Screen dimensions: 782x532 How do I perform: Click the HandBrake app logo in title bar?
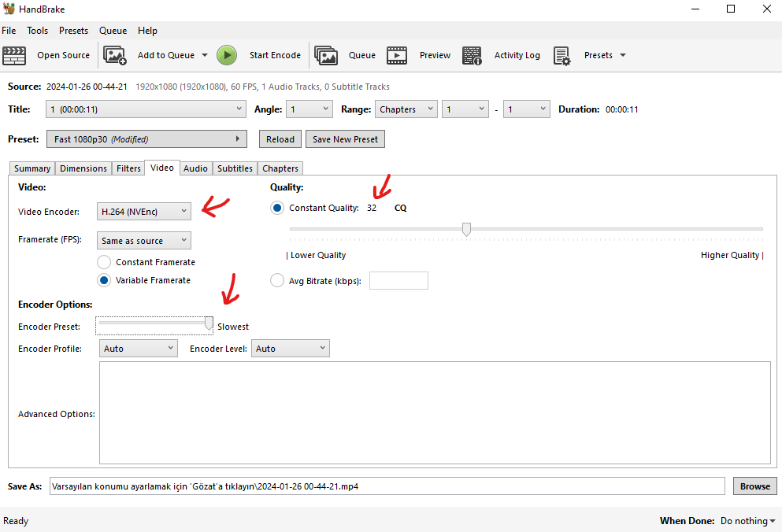[9, 9]
